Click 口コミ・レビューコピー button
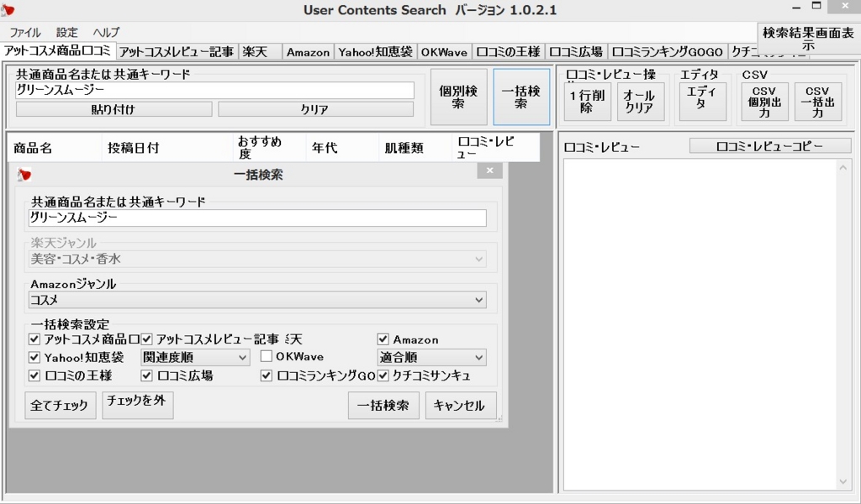 tap(770, 146)
